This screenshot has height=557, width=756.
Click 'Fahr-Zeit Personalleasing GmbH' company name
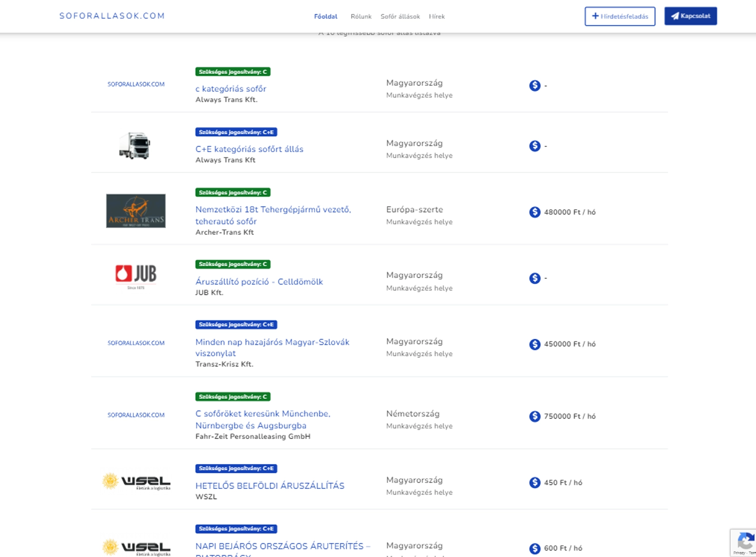tap(253, 437)
